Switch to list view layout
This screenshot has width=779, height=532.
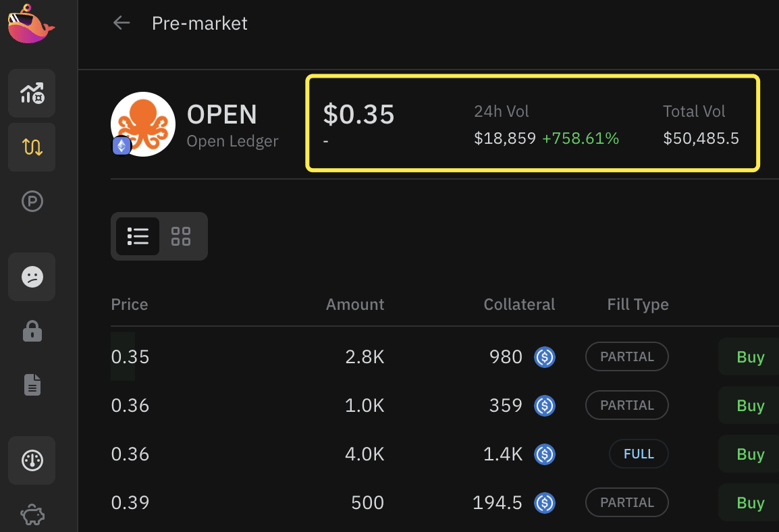tap(138, 236)
